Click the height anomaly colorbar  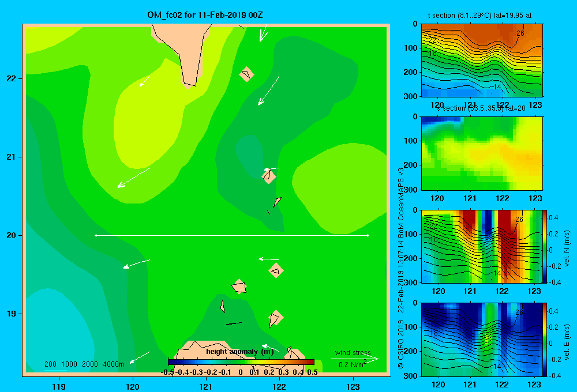click(x=241, y=362)
